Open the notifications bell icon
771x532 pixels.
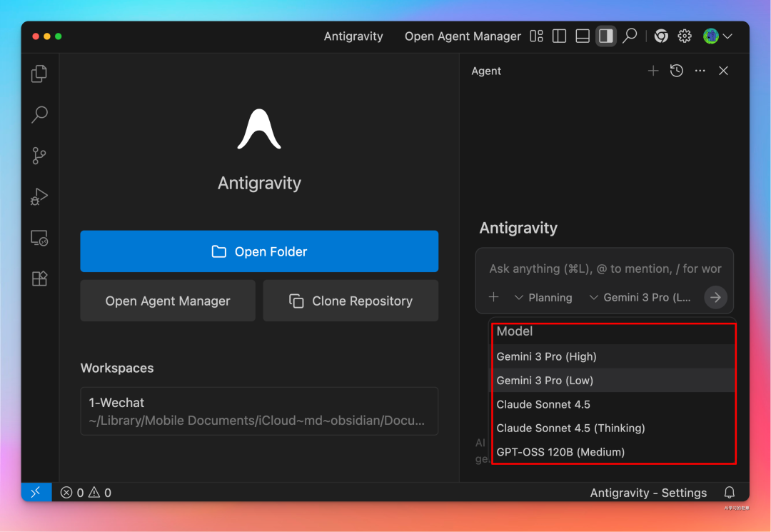[x=729, y=492]
